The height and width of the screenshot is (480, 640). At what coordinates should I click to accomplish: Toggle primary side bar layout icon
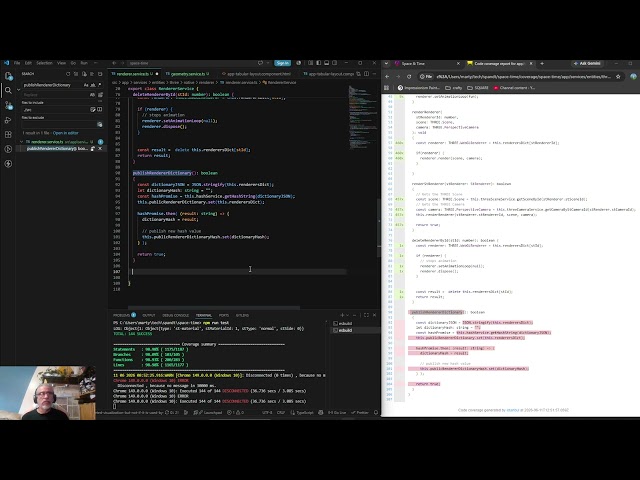click(x=318, y=63)
